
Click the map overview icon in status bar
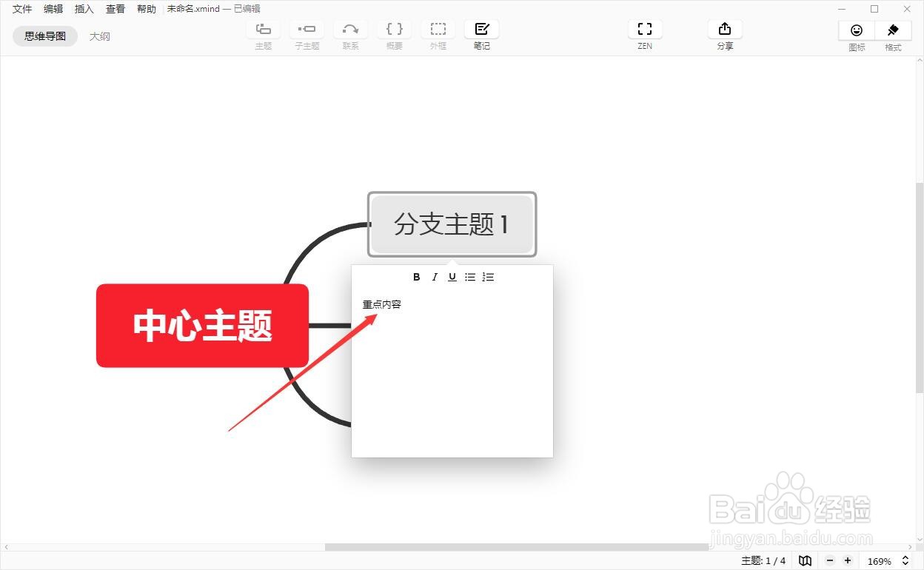pos(804,560)
